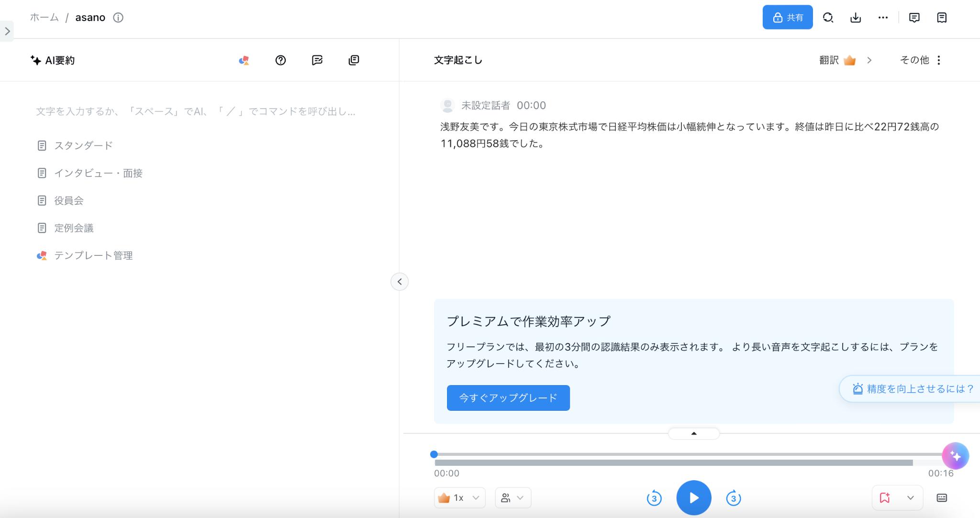Rewind 3 seconds

pyautogui.click(x=654, y=498)
